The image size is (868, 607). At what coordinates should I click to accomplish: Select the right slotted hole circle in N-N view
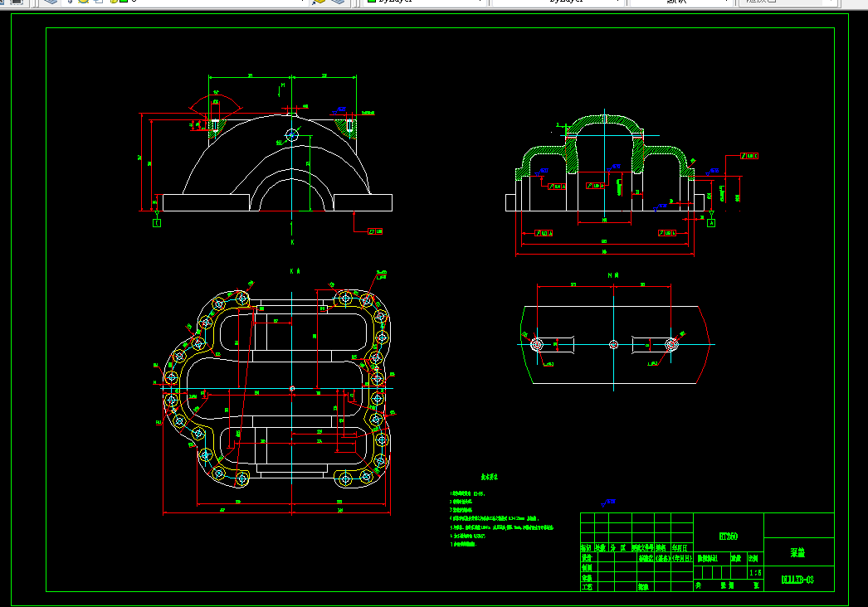[671, 345]
